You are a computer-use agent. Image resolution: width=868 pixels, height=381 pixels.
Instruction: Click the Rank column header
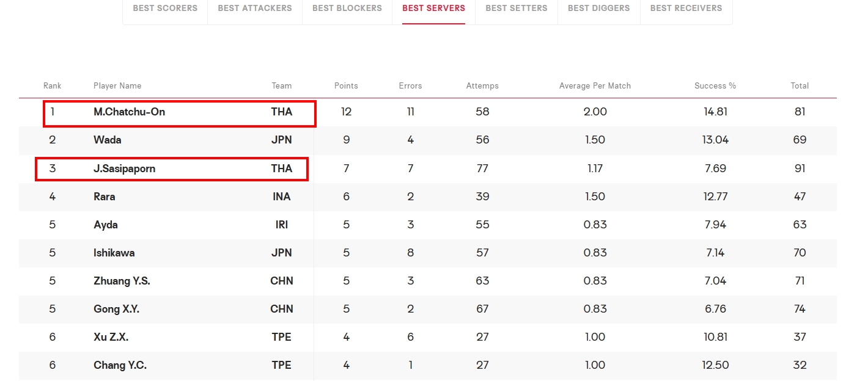(x=53, y=85)
